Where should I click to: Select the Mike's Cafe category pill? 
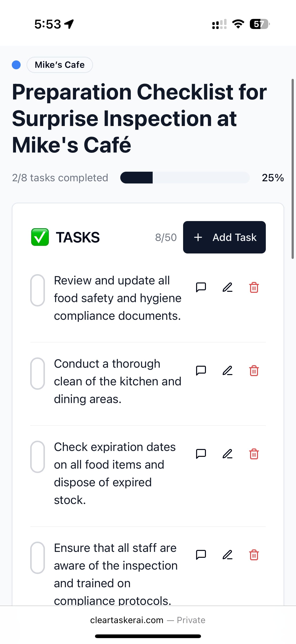[x=60, y=65]
